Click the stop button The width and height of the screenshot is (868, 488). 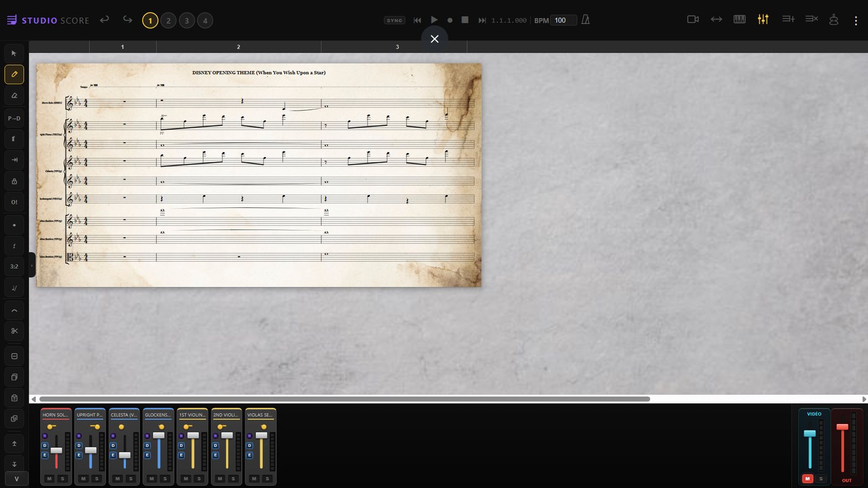coord(465,20)
